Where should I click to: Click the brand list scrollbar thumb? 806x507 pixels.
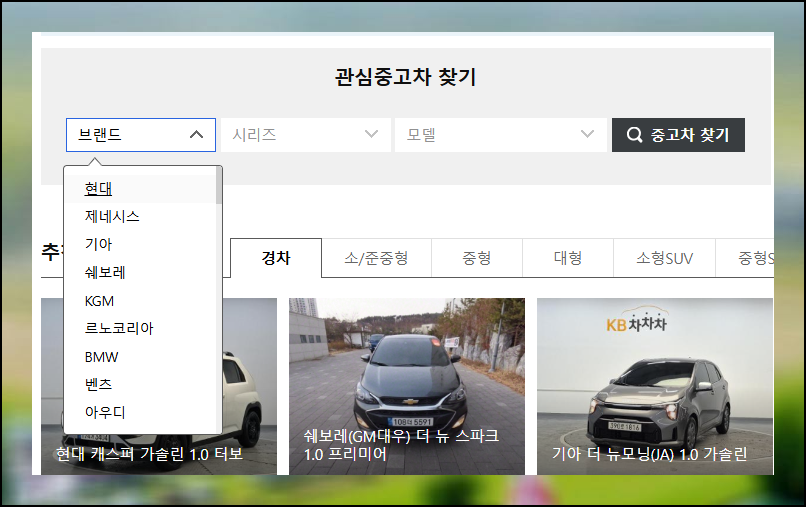219,186
